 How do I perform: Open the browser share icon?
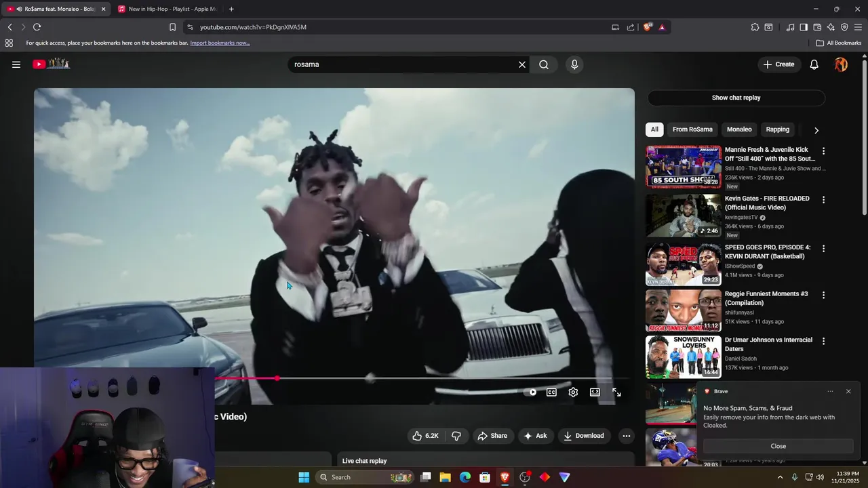pyautogui.click(x=631, y=27)
